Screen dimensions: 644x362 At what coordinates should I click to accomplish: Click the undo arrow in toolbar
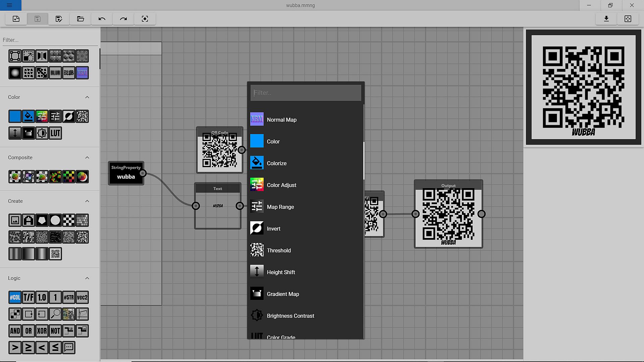[102, 19]
